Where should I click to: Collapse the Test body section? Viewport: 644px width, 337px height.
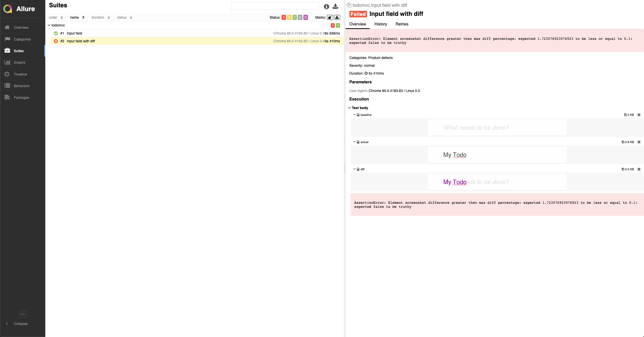point(349,108)
